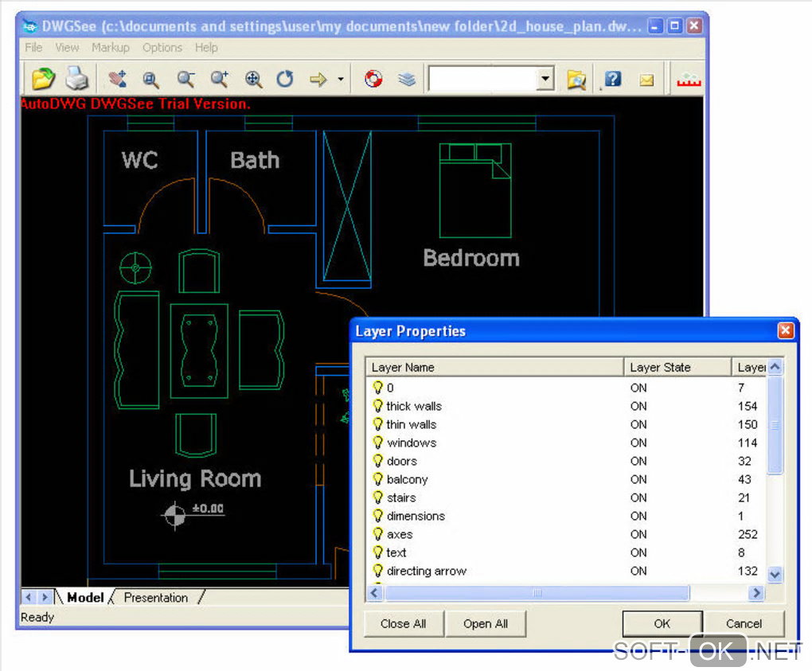Toggle lightbulb for stairs layer

[x=378, y=497]
